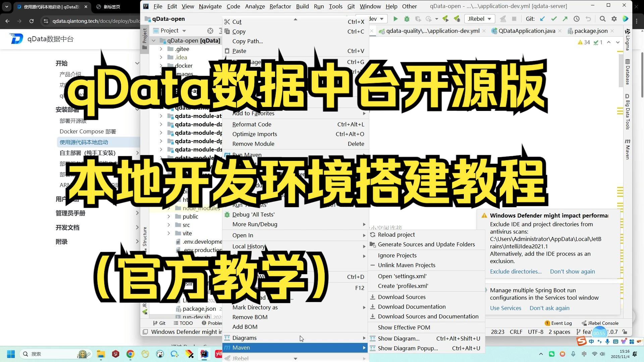This screenshot has height=362, width=644.
Task: Open IDE settings gear icon
Action: tap(614, 19)
